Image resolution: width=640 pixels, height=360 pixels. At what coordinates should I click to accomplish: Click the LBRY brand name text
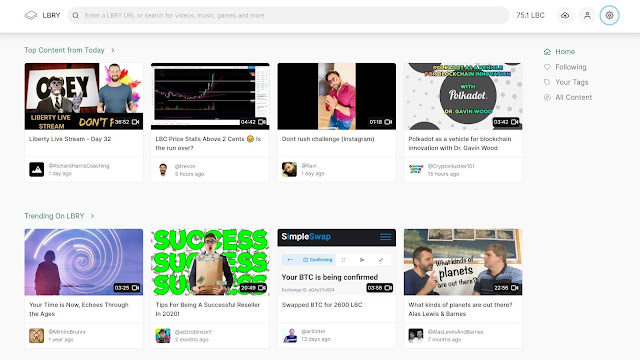pyautogui.click(x=51, y=16)
